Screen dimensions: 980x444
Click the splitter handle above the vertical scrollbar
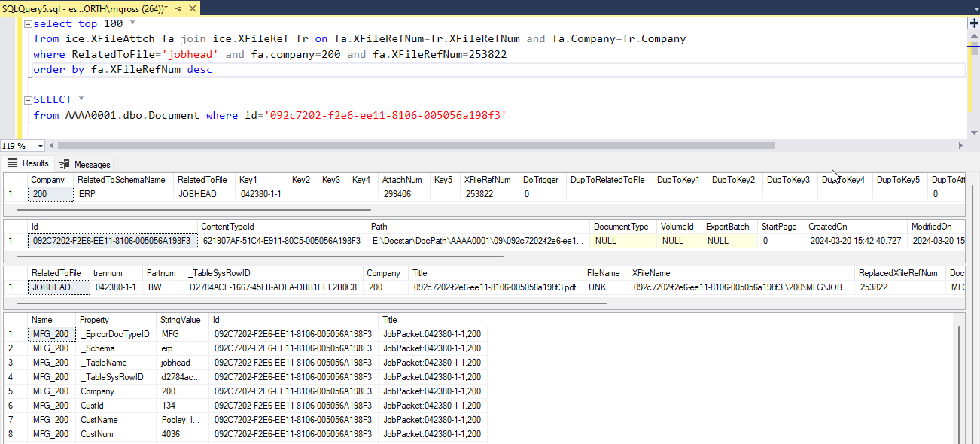click(974, 23)
